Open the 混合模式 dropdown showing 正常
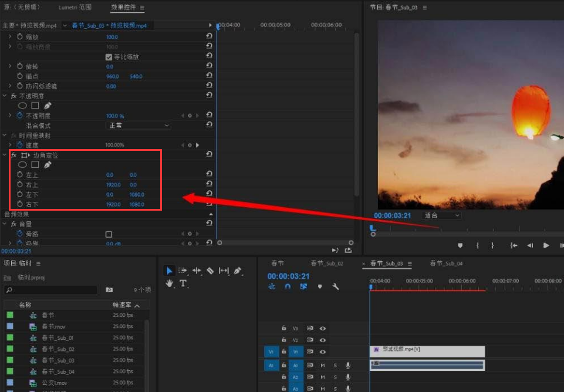The height and width of the screenshot is (392, 564). point(139,126)
